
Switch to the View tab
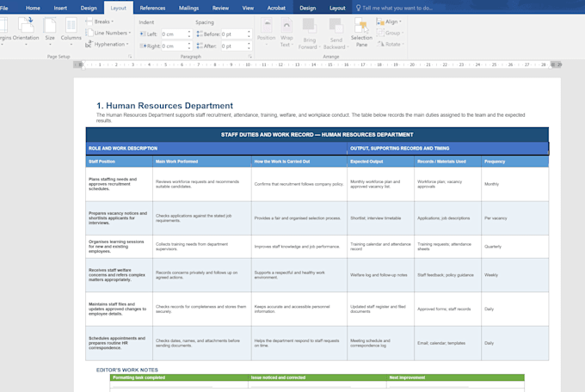(248, 8)
